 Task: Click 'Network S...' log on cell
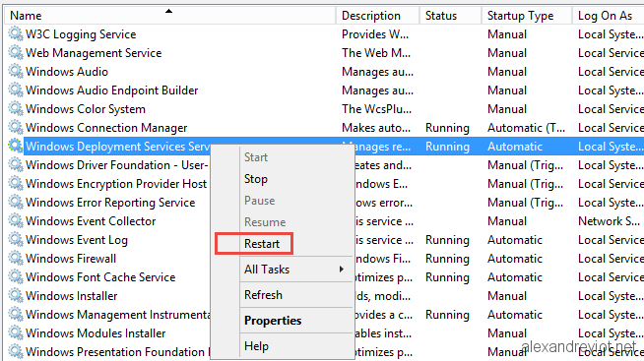[x=609, y=220]
